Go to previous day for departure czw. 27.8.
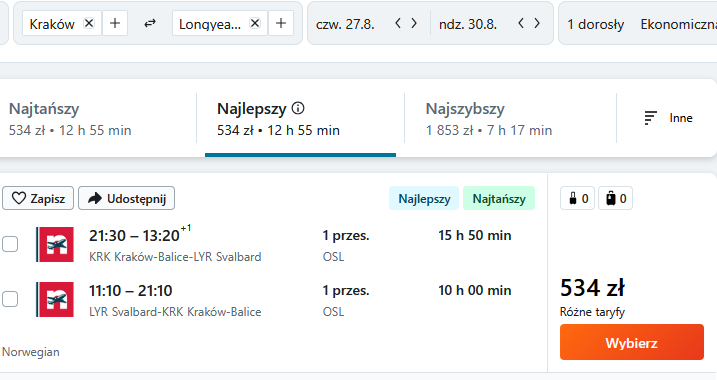Image resolution: width=717 pixels, height=380 pixels. click(398, 23)
